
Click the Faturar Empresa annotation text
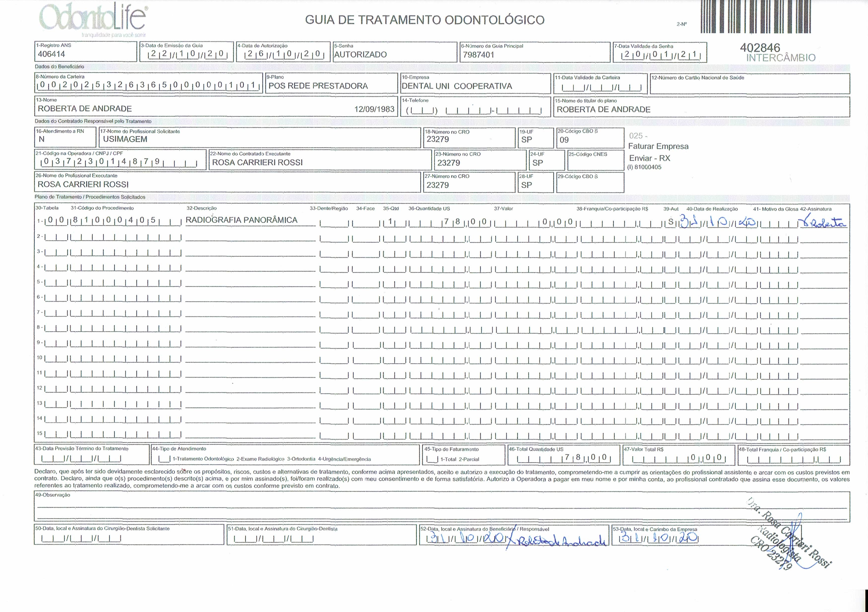click(658, 146)
